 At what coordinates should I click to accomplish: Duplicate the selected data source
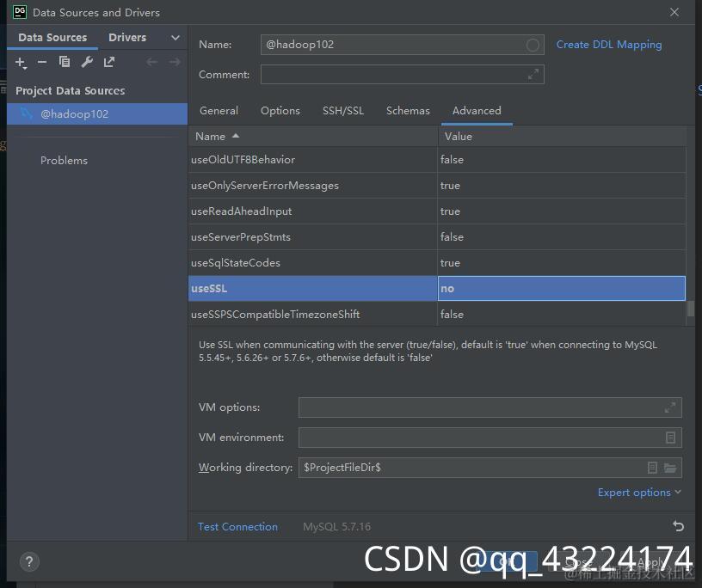coord(65,62)
